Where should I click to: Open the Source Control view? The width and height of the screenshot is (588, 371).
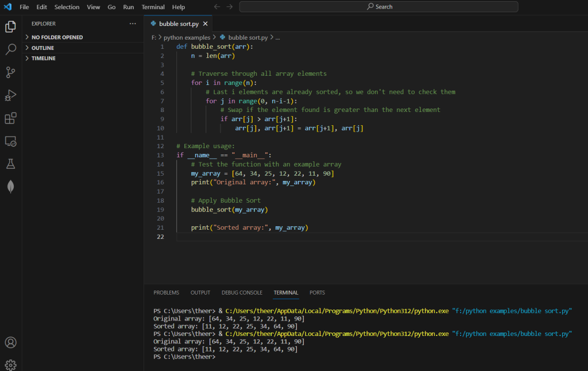pos(10,72)
